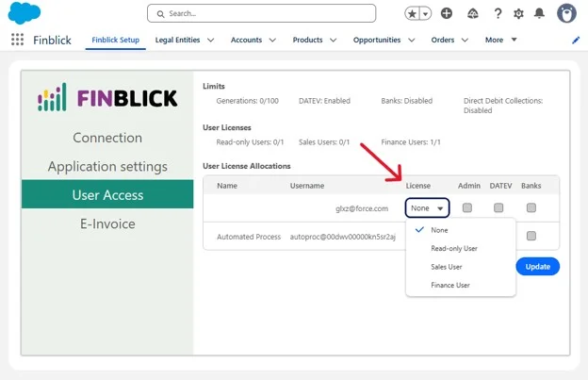Open the Global Actions plus icon

pyautogui.click(x=447, y=13)
